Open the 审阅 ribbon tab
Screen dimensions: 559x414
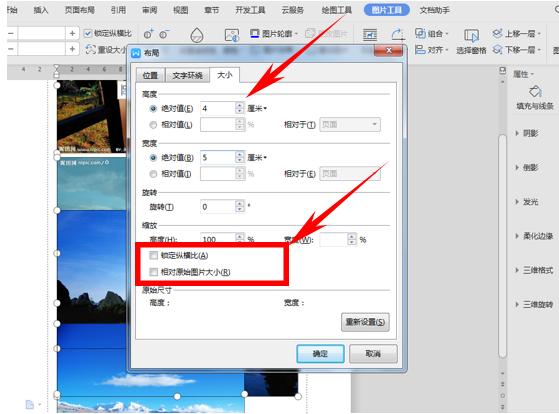[x=149, y=10]
